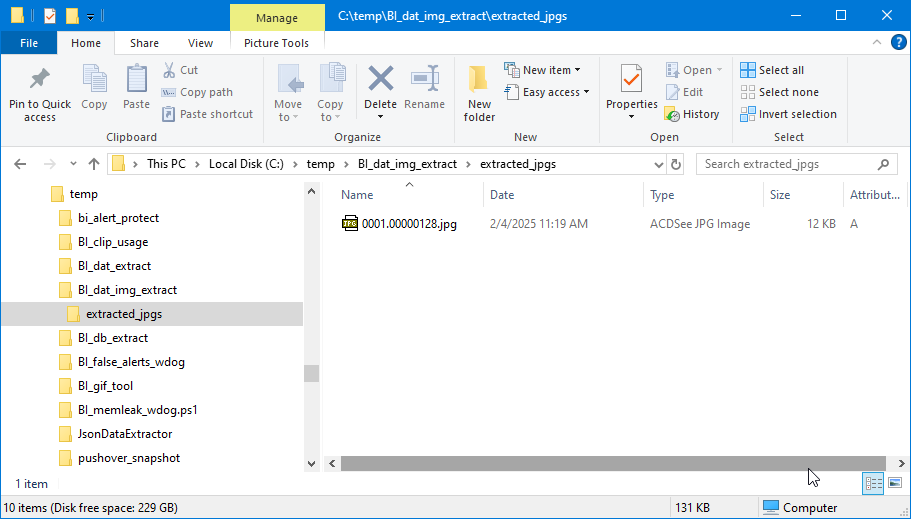Click the navigation pane scrollbar thumb
Image resolution: width=911 pixels, height=519 pixels.
(311, 373)
